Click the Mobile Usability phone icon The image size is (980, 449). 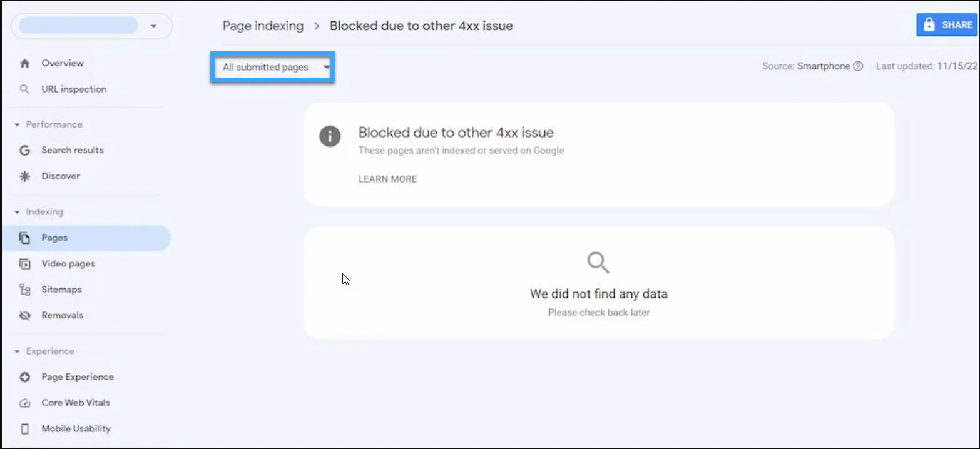25,429
